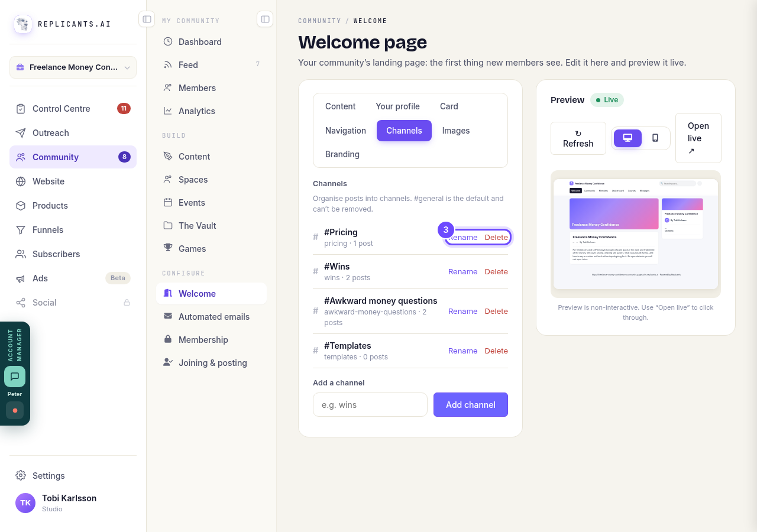757x532 pixels.
Task: Click the Replicants.ai logo avatar
Action: tap(23, 24)
